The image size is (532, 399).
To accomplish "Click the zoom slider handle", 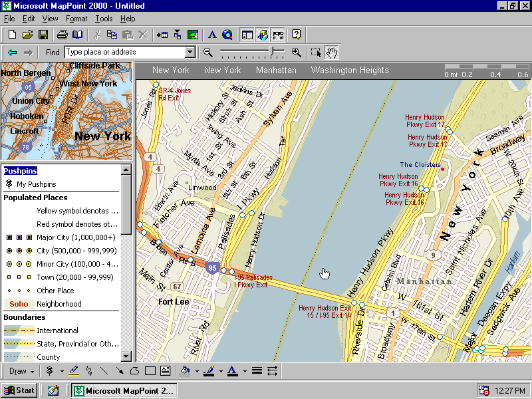I will [x=271, y=51].
